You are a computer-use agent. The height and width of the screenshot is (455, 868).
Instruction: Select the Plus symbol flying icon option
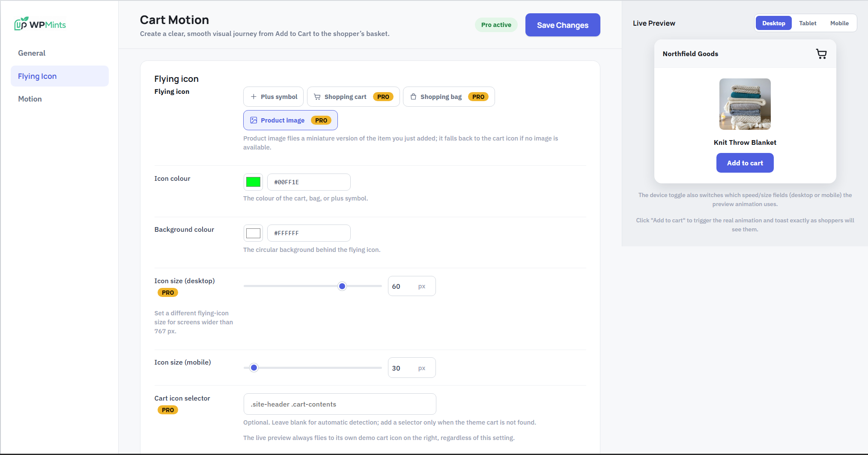coord(273,97)
